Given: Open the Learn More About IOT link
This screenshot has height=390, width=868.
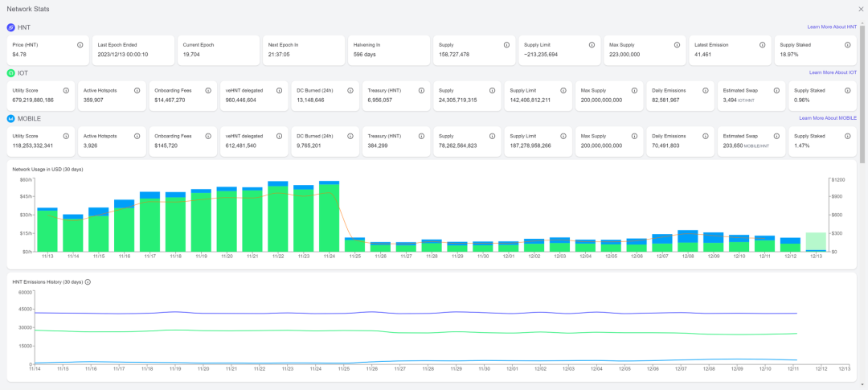Looking at the screenshot, I should click(833, 73).
